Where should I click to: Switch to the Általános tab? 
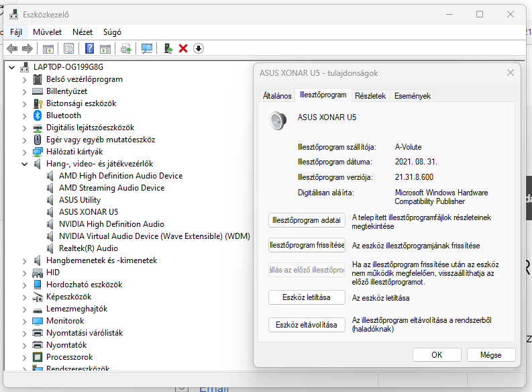click(277, 96)
